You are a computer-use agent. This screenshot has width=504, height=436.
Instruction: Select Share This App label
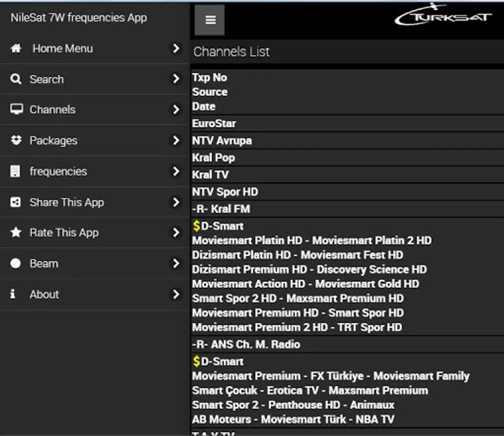point(67,202)
